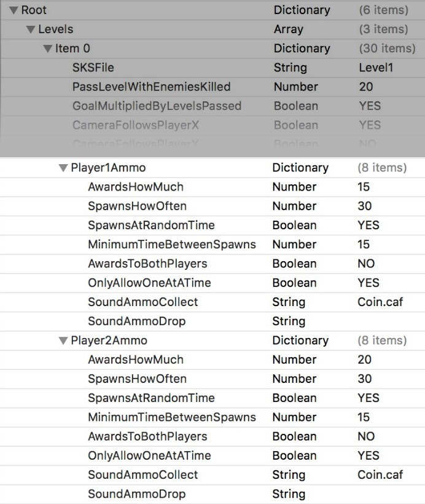Collapse the Player1Ammo dictionary triangle
The width and height of the screenshot is (425, 504).
coord(63,168)
